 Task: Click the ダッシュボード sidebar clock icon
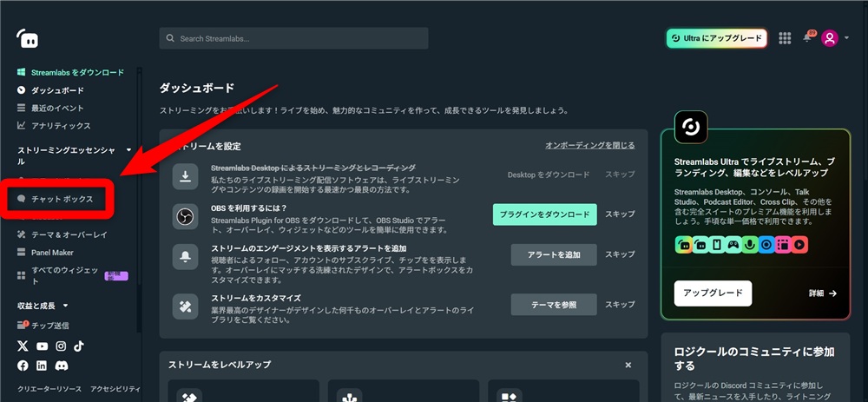coord(22,90)
